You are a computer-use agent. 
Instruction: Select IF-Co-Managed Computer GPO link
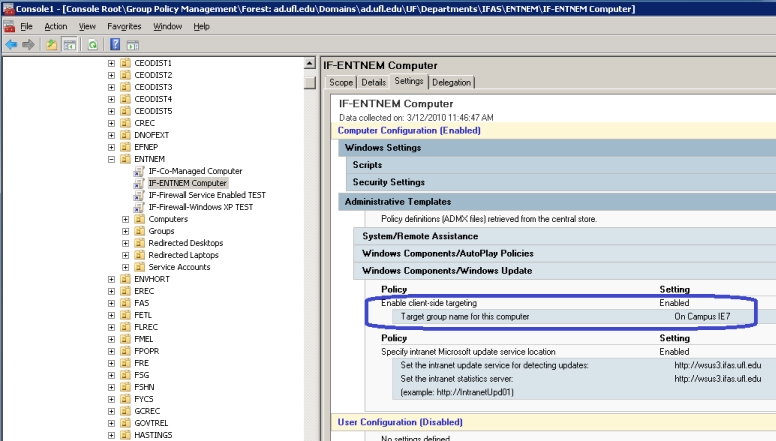pos(194,171)
